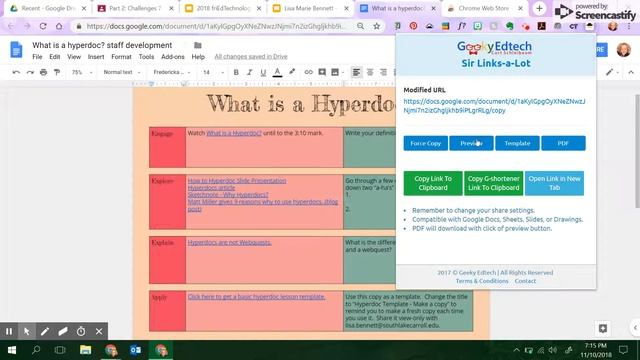Click the Insert link icon

pos(308,72)
